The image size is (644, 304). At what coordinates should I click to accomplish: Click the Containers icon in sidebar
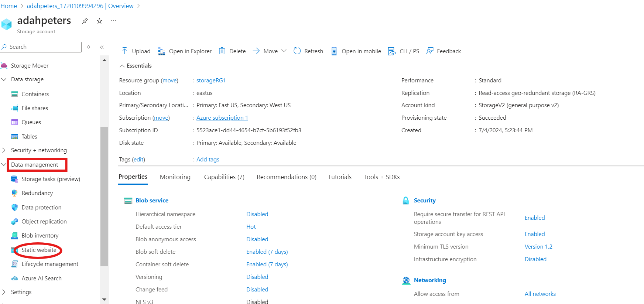pos(15,94)
